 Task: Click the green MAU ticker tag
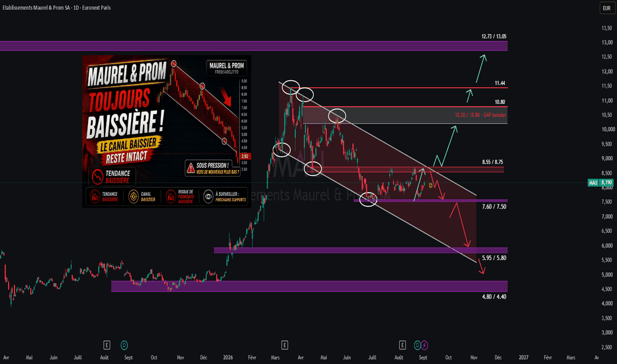coord(593,183)
